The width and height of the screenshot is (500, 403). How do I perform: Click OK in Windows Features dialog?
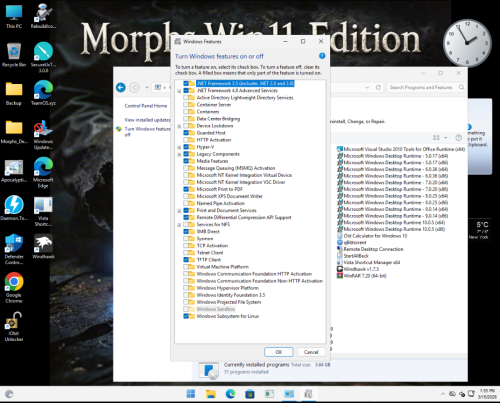(x=279, y=352)
